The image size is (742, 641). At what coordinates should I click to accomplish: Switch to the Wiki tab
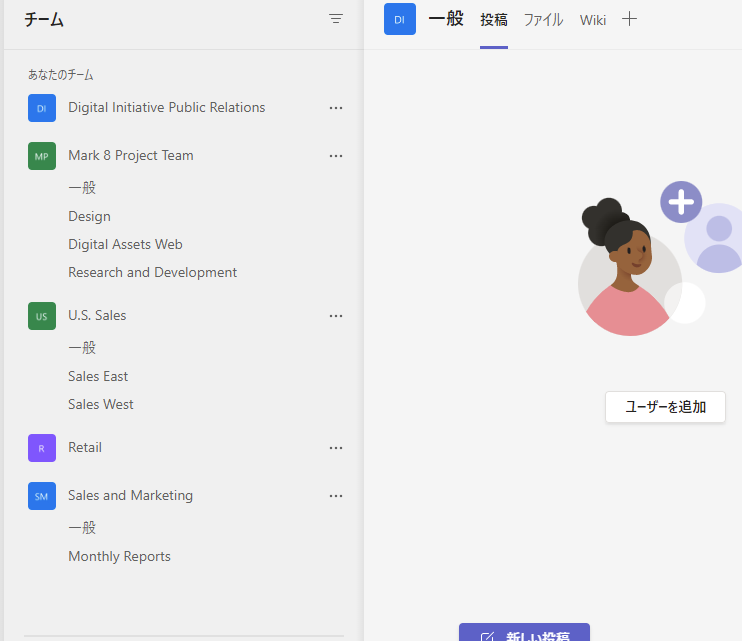click(593, 20)
